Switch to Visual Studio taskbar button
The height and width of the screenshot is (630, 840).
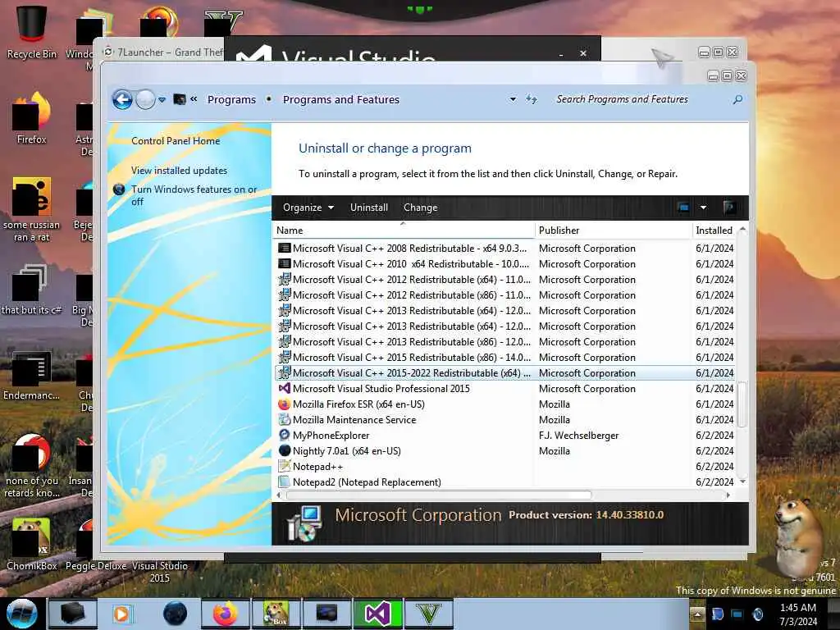[x=377, y=614]
